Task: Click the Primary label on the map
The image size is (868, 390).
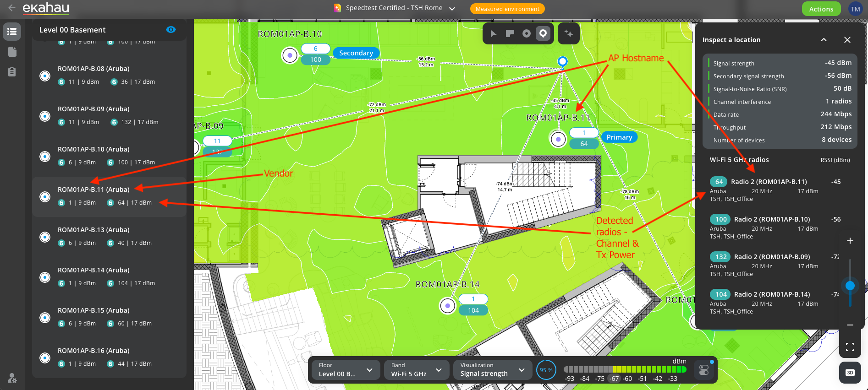Action: pos(619,137)
